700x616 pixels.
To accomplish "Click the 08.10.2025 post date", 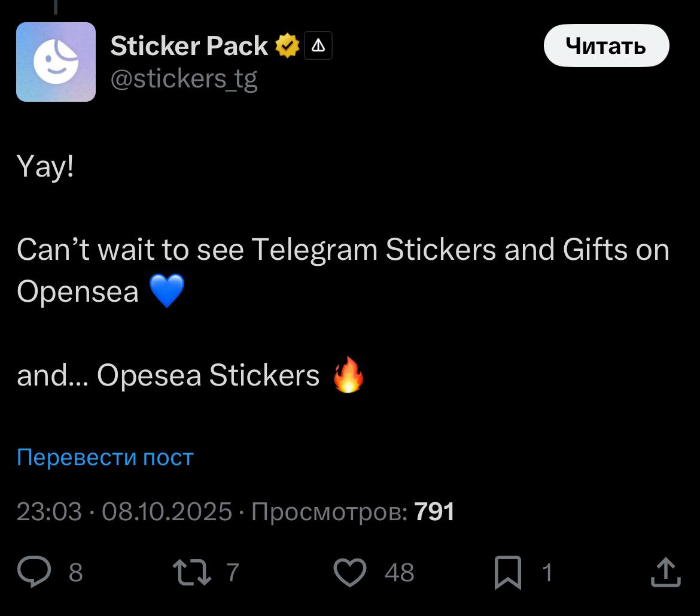I will [167, 512].
